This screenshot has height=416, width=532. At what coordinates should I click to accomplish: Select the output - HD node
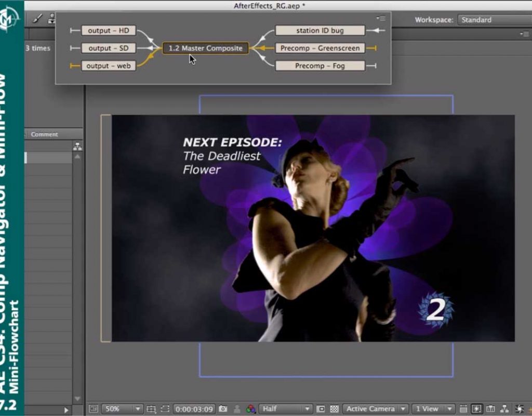pyautogui.click(x=109, y=31)
